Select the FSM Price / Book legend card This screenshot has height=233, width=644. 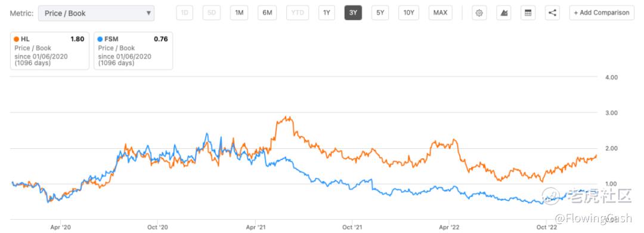(133, 51)
